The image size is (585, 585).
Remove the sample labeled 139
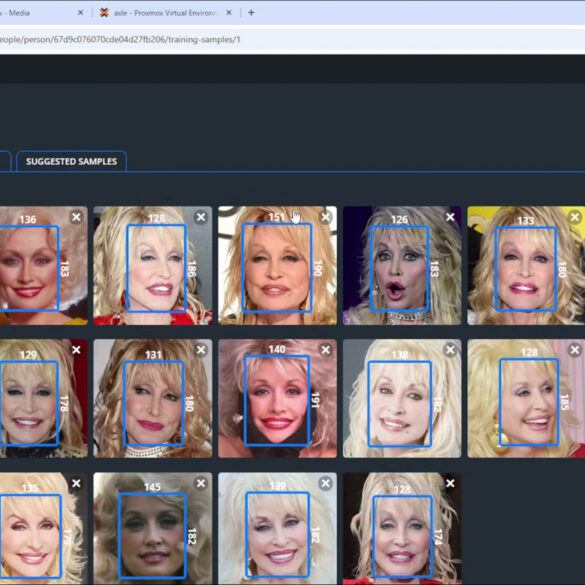point(325,483)
